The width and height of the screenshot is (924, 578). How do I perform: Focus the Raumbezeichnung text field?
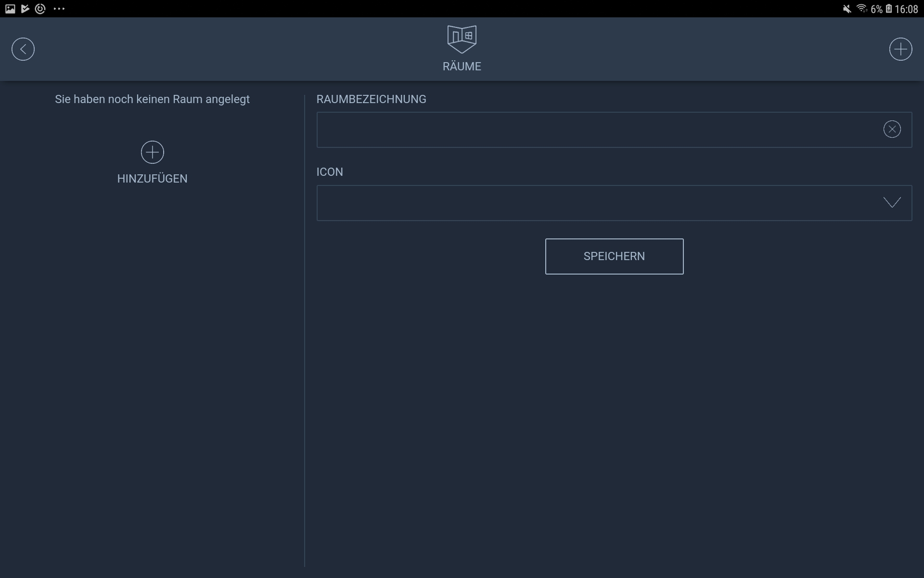[x=597, y=130]
